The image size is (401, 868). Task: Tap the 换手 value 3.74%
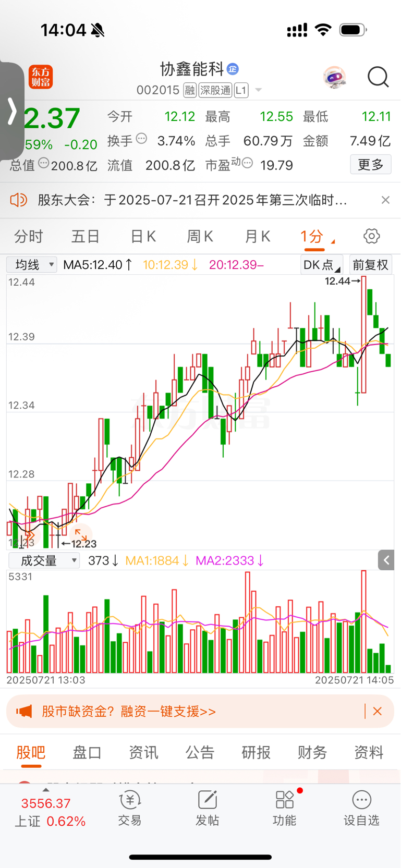[x=176, y=141]
